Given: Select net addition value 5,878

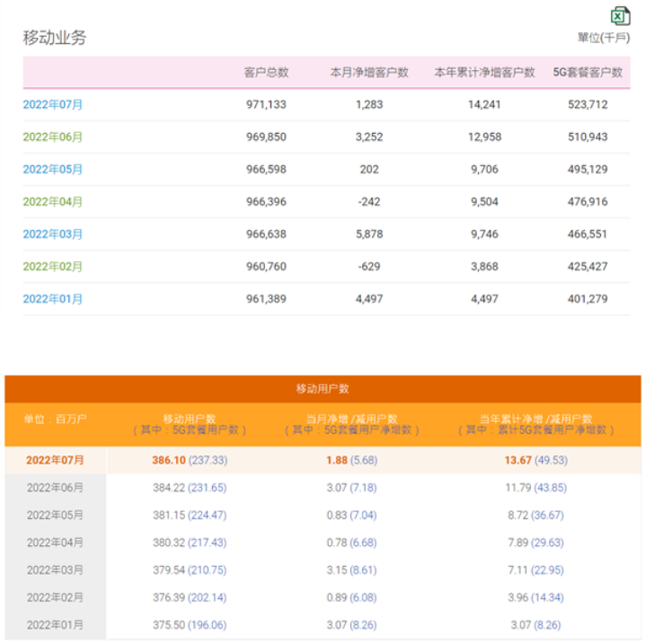Looking at the screenshot, I should pyautogui.click(x=369, y=234).
